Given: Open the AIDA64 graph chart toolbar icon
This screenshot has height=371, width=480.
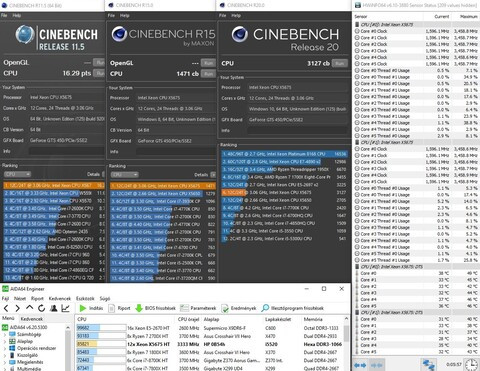Looking at the screenshot, I should pyautogui.click(x=66, y=308).
